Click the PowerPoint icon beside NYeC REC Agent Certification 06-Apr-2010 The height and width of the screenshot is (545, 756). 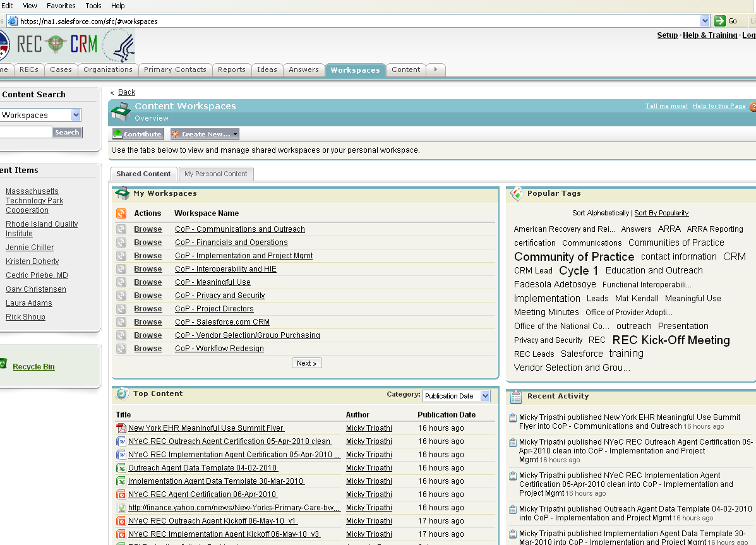coord(121,494)
